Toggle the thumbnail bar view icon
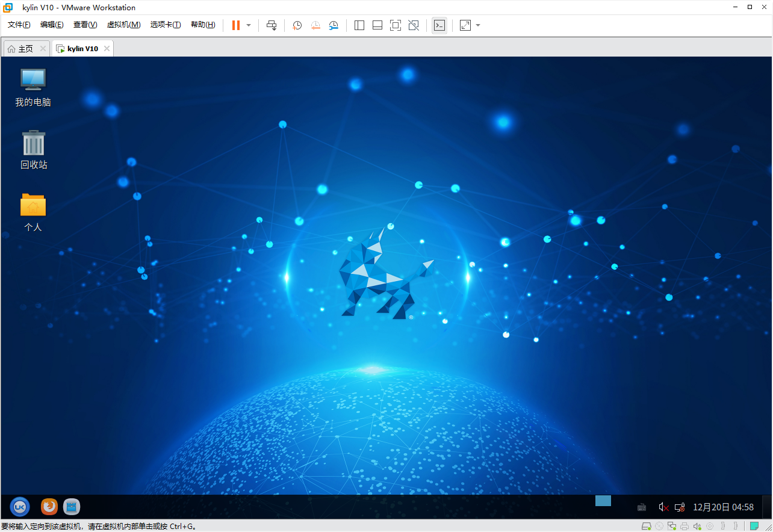 click(377, 25)
